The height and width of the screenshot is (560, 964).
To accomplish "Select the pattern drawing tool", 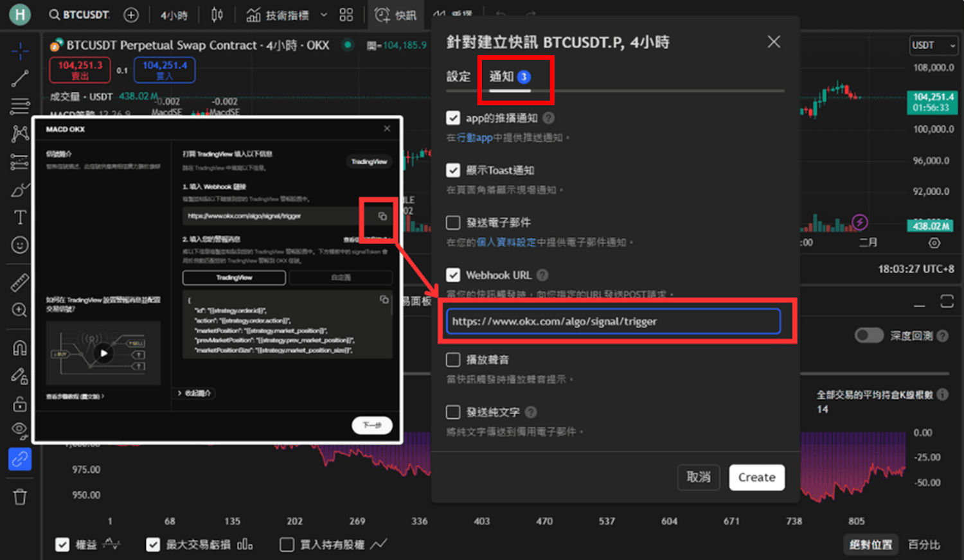I will tap(20, 134).
